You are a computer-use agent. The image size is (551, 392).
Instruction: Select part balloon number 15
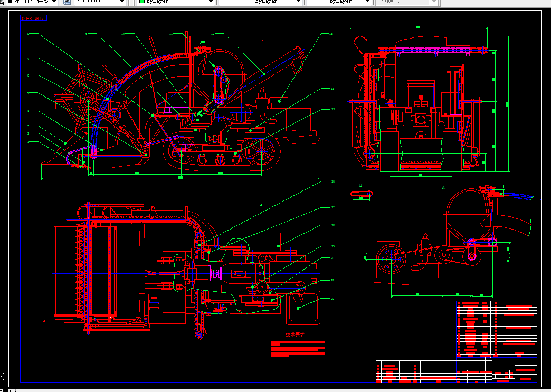click(x=333, y=109)
